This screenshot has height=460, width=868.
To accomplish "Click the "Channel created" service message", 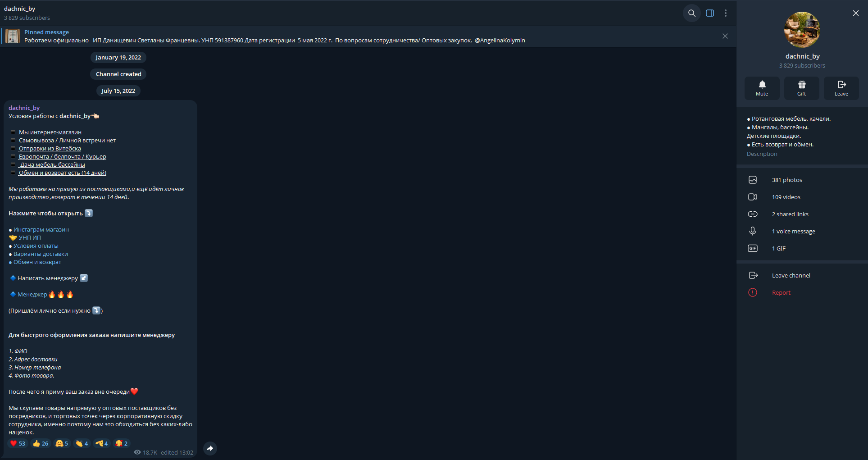I will pos(118,74).
